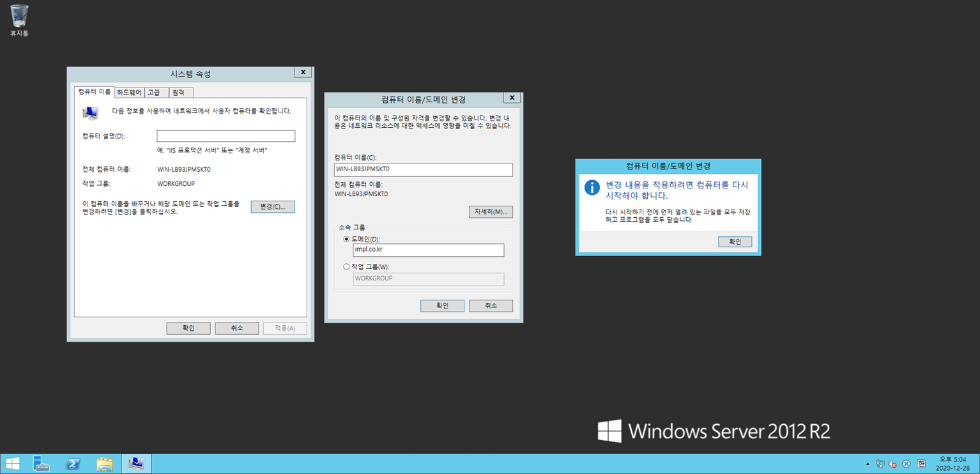Open the network status tray icon

click(880, 464)
